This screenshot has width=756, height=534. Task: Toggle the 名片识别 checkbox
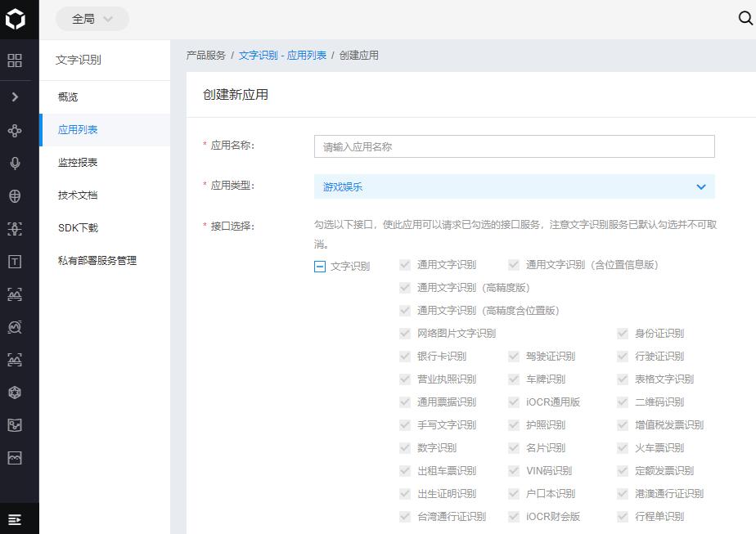[x=514, y=448]
